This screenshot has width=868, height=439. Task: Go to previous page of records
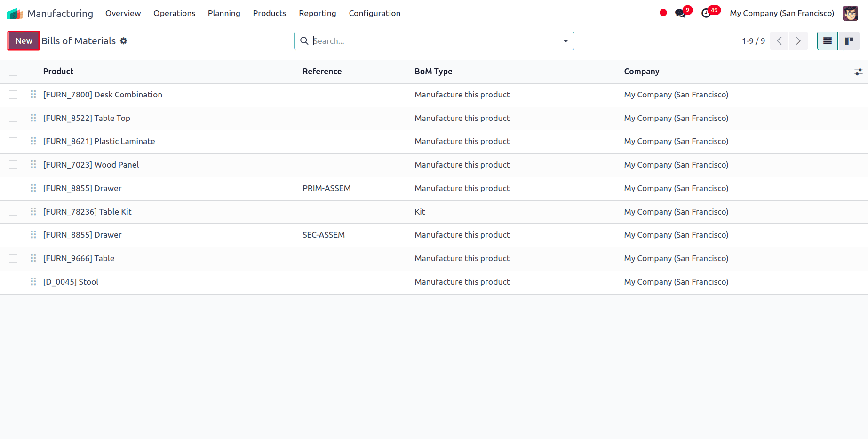click(x=779, y=41)
